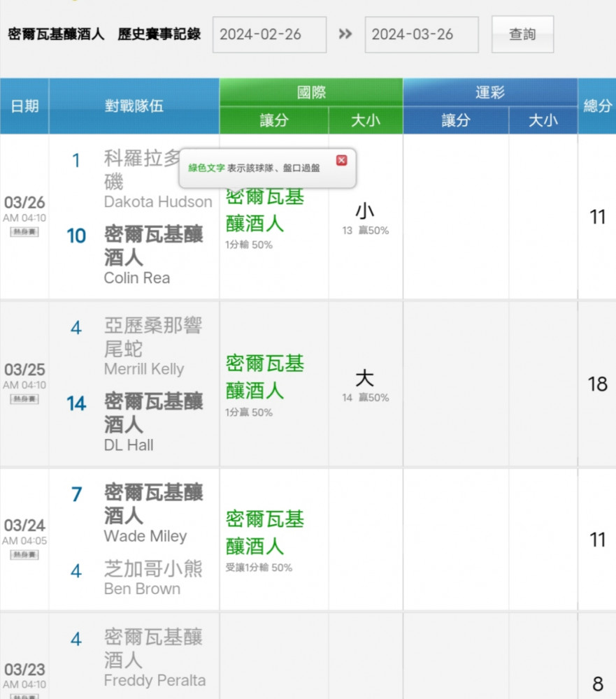Viewport: 616px width, 699px height.
Task: Open 密爾瓦基釀酒人 team in the 03/25 game
Action: coord(153,413)
